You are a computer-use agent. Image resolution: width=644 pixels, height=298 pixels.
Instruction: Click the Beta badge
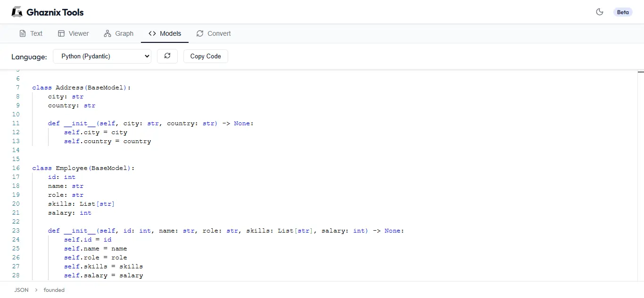623,12
